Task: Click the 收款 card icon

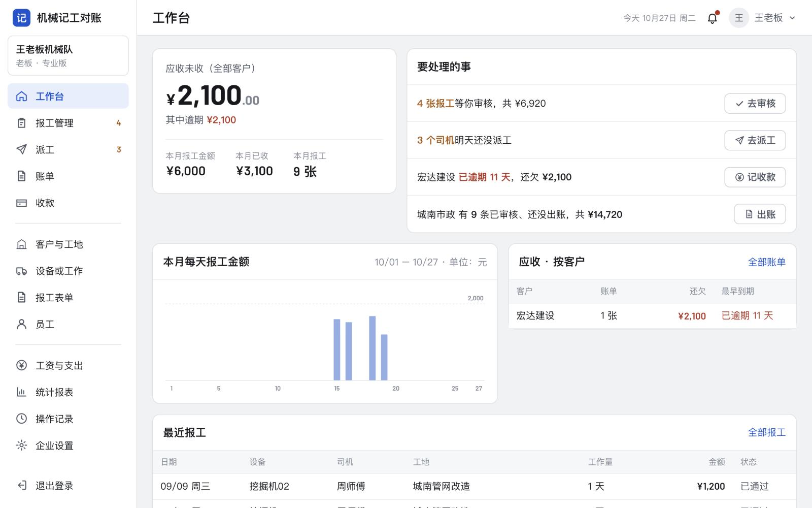Action: click(21, 203)
